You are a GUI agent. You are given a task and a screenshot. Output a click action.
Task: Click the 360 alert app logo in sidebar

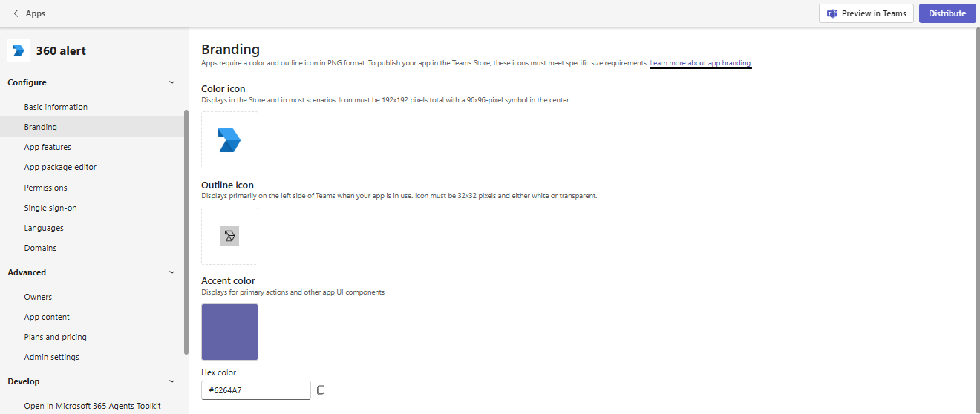click(x=19, y=50)
